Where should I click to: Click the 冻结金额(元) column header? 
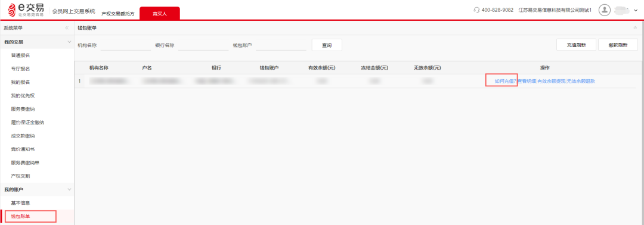[x=374, y=68]
